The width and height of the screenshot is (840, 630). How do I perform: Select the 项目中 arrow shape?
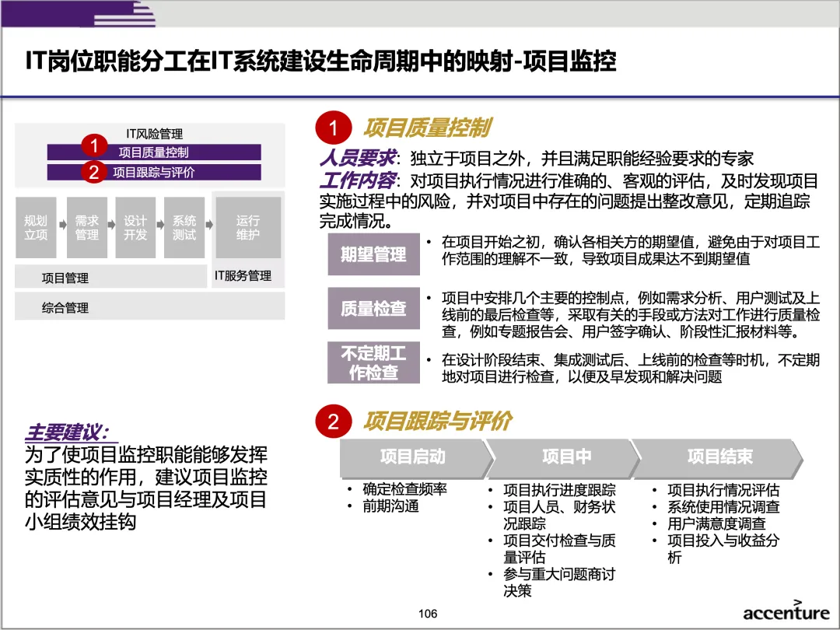564,458
